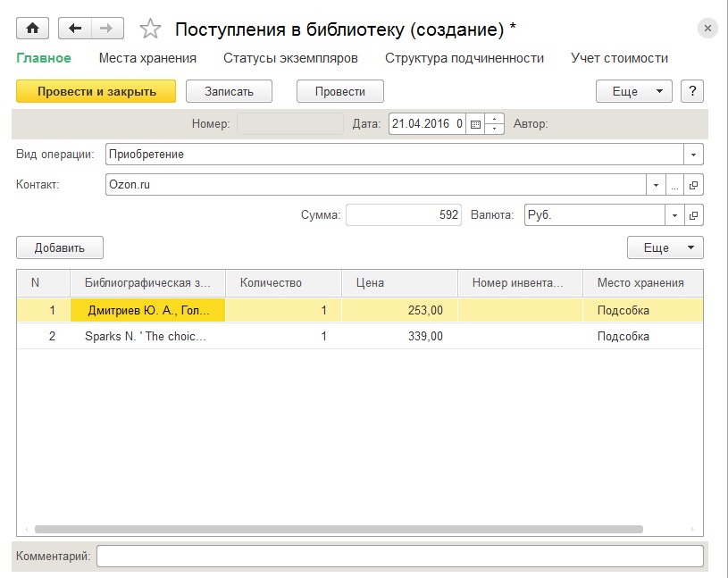Click the Цена column header
728x578 pixels.
(x=400, y=282)
